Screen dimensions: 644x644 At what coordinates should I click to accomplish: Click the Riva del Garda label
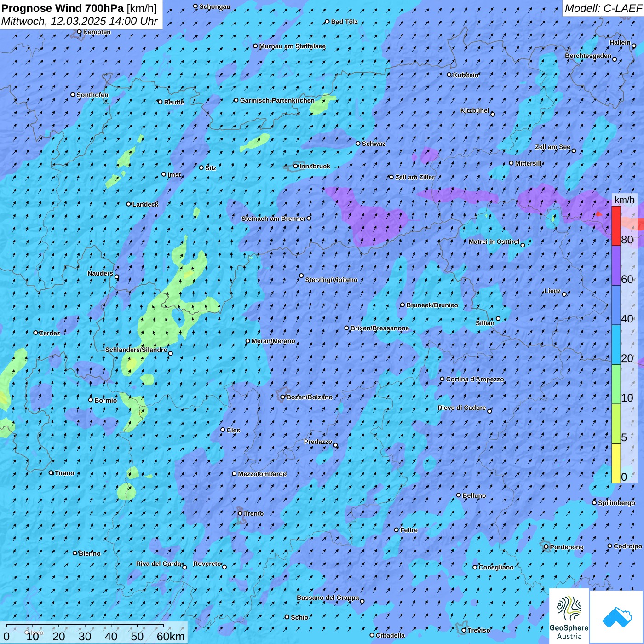[159, 563]
